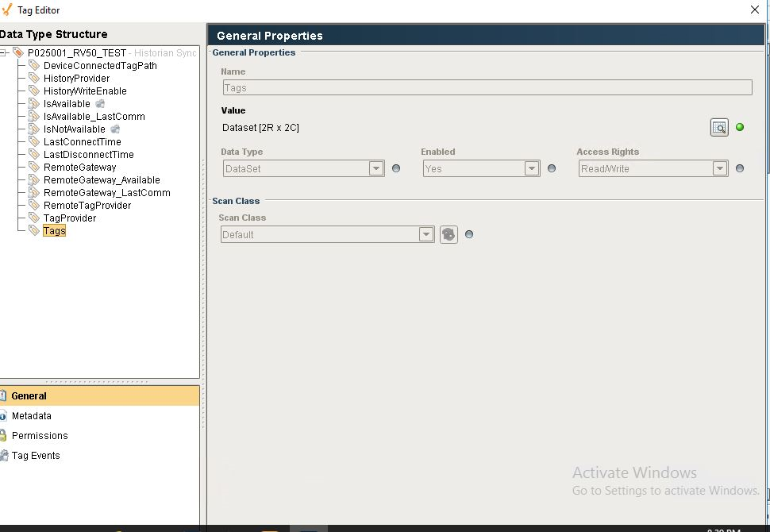The height and width of the screenshot is (532, 770).
Task: Switch to the Metadata section
Action: [100, 415]
